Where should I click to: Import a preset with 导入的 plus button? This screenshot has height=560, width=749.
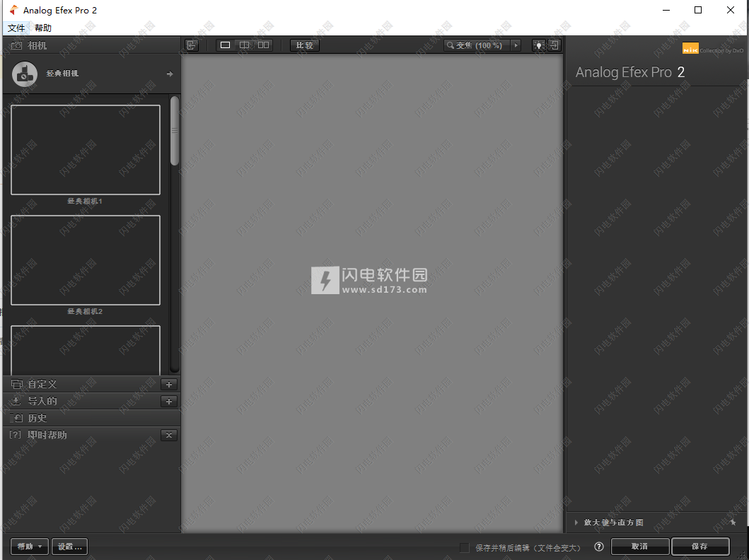pyautogui.click(x=169, y=402)
